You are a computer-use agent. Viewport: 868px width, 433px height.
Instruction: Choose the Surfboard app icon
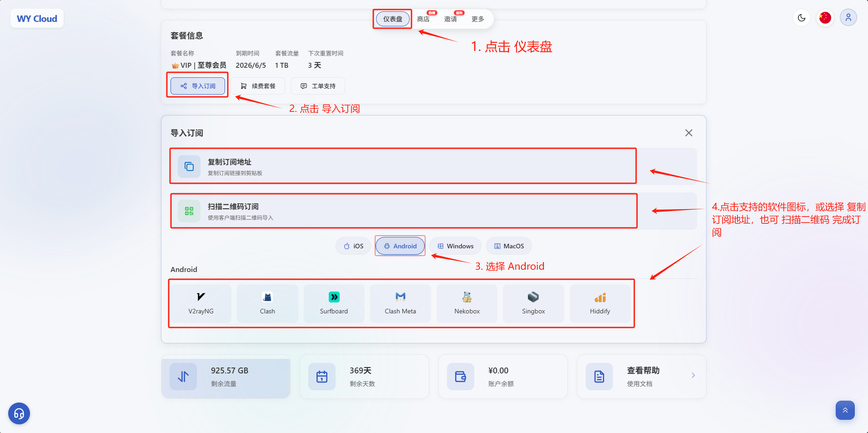(334, 303)
